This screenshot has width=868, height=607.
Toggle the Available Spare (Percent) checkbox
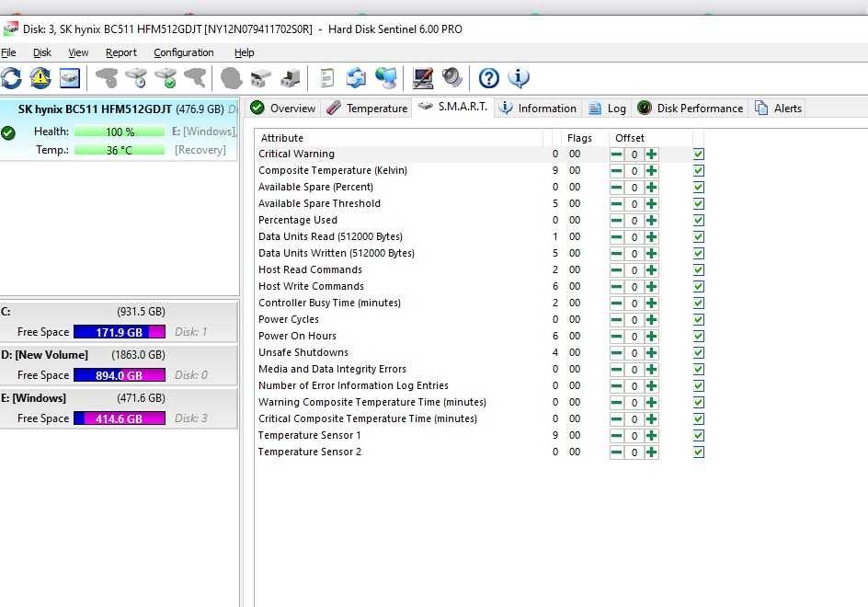tap(699, 188)
